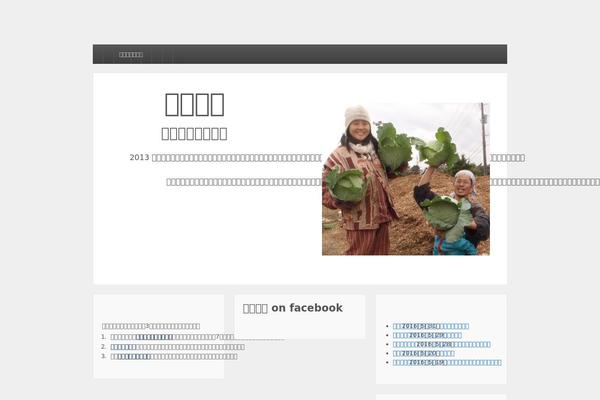Click the large site title heading
The height and width of the screenshot is (400, 600).
pyautogui.click(x=194, y=104)
